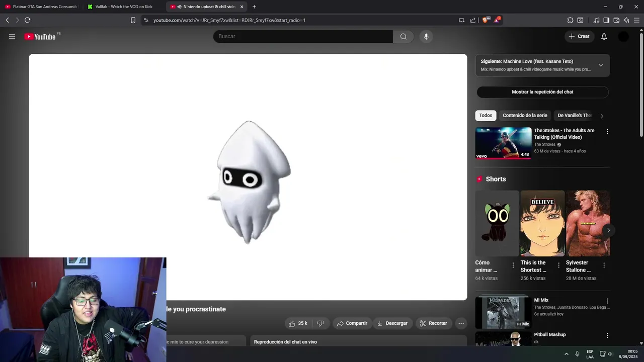Switch to Platinar GTA San Andreas tab

[41, 7]
